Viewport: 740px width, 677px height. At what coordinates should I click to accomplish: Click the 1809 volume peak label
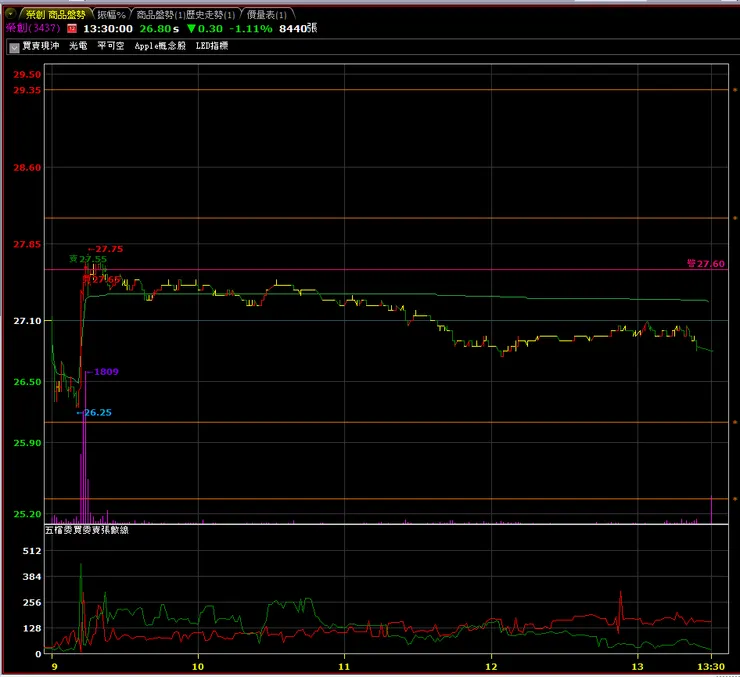coord(103,372)
